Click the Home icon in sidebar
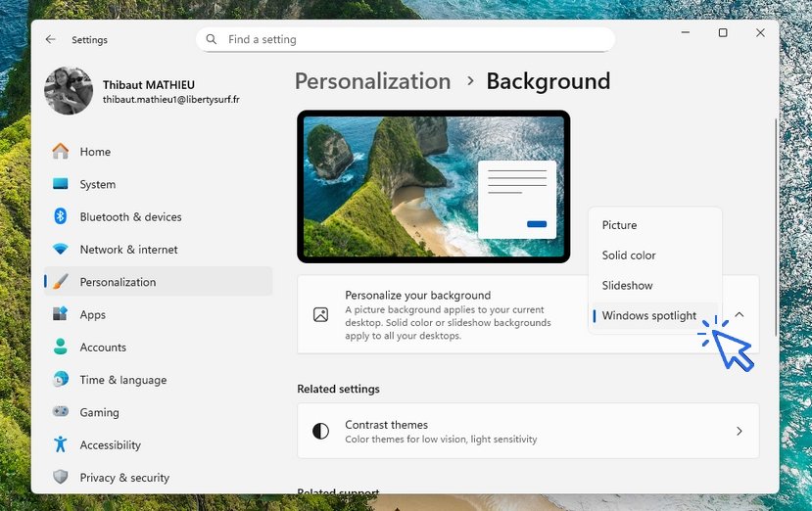This screenshot has width=812, height=511. click(61, 152)
